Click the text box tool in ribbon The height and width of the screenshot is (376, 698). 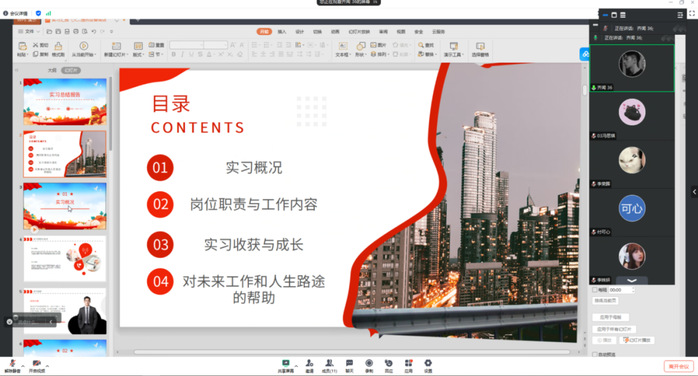(342, 49)
